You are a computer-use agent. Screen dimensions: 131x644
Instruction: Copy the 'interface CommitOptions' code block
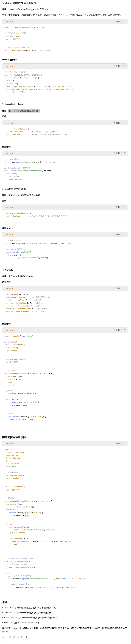point(116,123)
